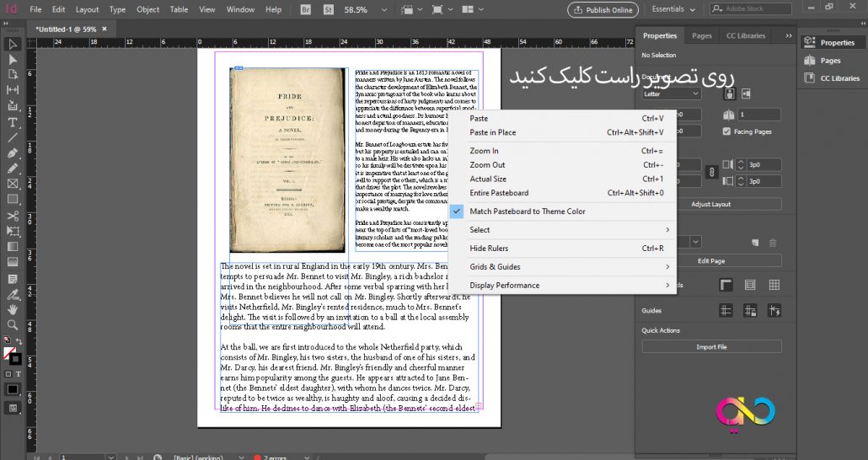Switch to the Pages panel tab
Image resolution: width=868 pixels, height=460 pixels.
pos(701,35)
